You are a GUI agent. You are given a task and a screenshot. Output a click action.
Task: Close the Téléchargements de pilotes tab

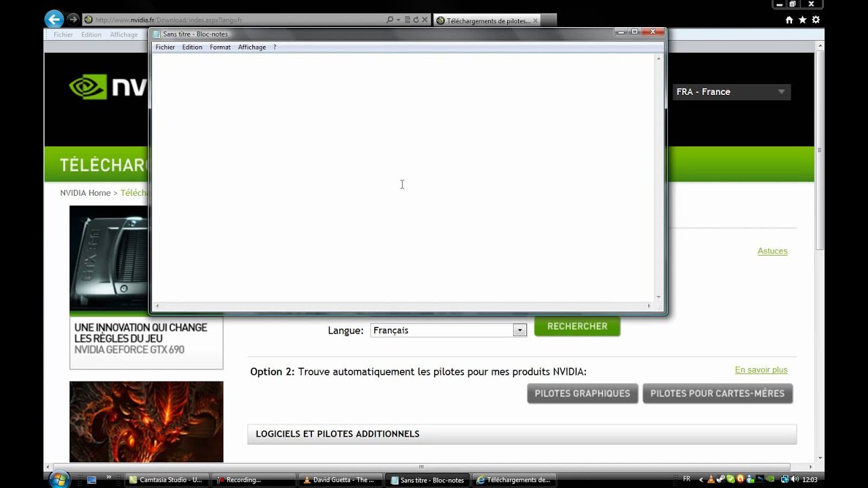tap(535, 20)
